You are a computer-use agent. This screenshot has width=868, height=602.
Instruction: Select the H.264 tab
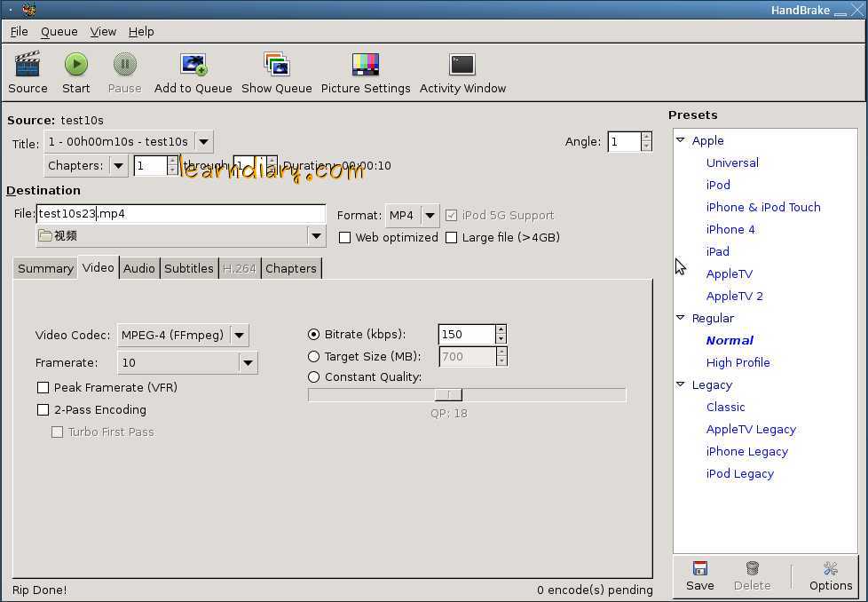pos(239,269)
